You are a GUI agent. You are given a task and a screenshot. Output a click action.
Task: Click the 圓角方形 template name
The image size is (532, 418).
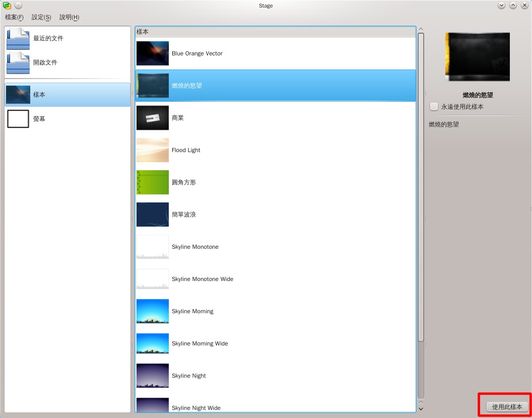click(184, 182)
